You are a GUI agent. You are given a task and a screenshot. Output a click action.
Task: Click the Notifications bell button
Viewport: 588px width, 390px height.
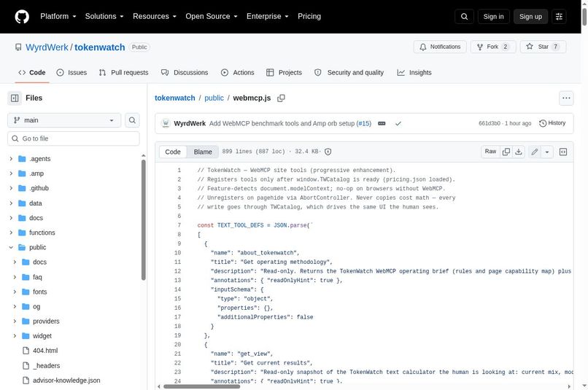[x=440, y=47]
